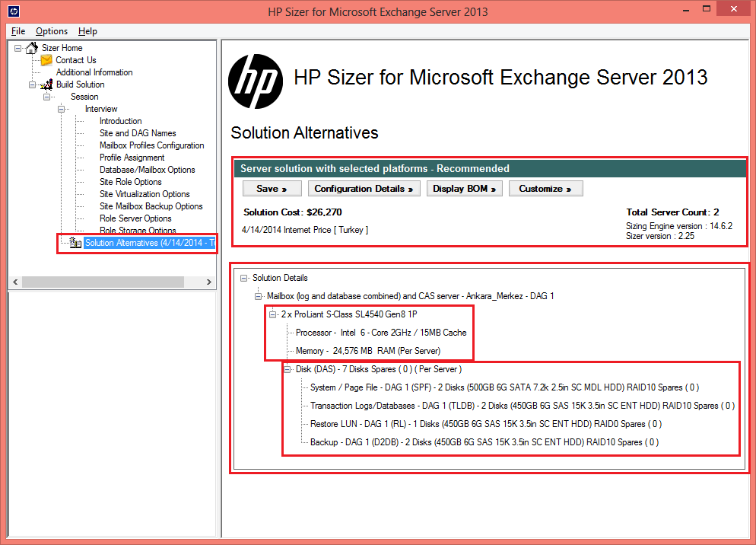Collapse the 2 x ProLiant SL4540 node

tap(273, 314)
